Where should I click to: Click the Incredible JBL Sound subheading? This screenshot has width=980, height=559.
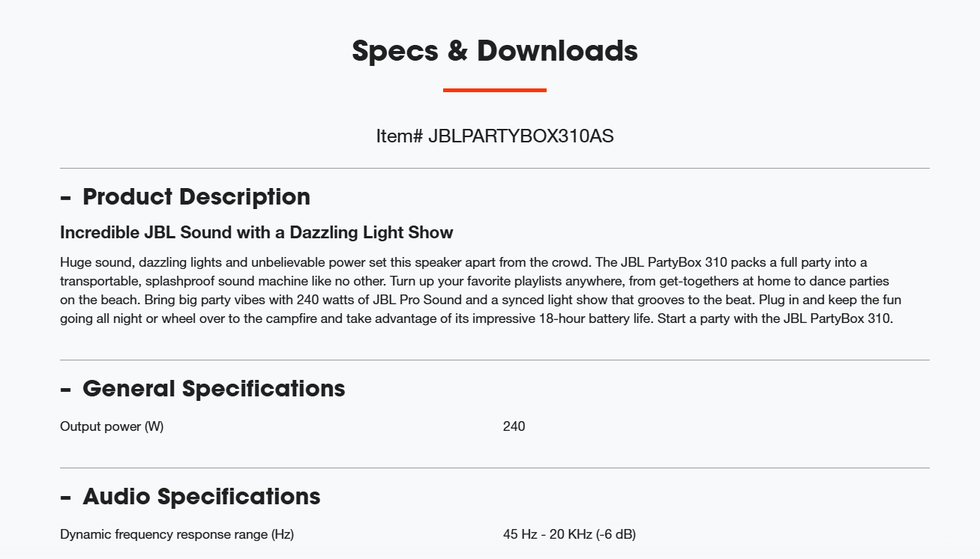coord(256,232)
